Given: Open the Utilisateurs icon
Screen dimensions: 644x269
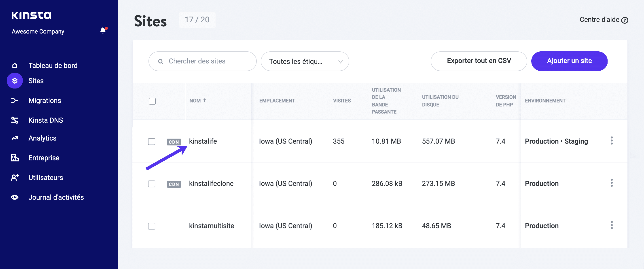Looking at the screenshot, I should point(15,177).
